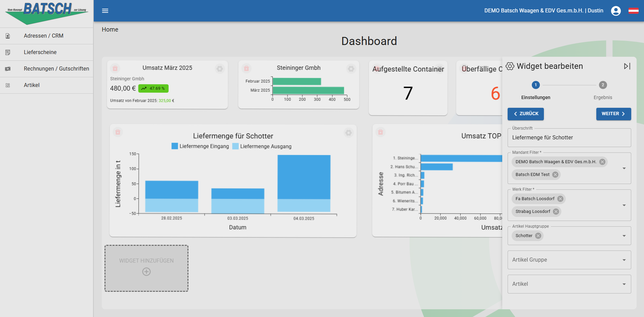Viewport: 644px width, 317px height.
Task: Click the Überschrift input field
Action: click(569, 138)
